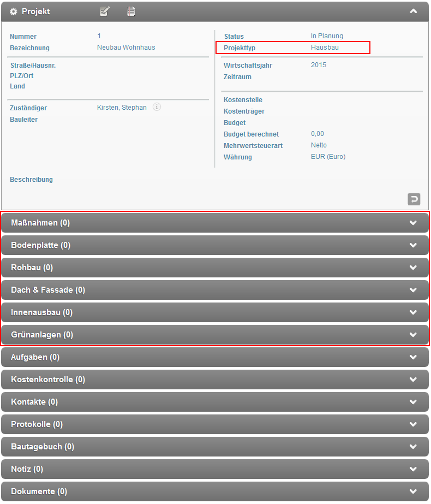Expand the Bodenplatte section
This screenshot has width=431, height=504.
pos(413,245)
